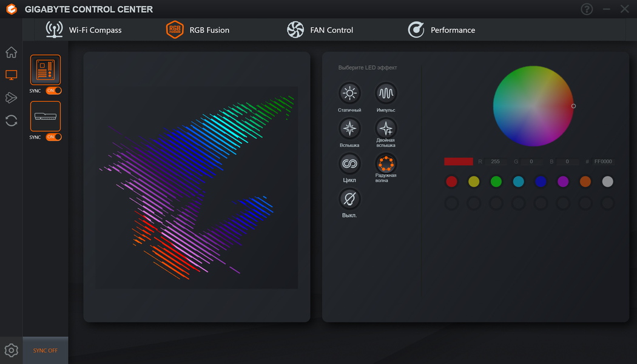Image resolution: width=637 pixels, height=364 pixels.
Task: Pick the yellow preset color swatch
Action: (x=474, y=181)
